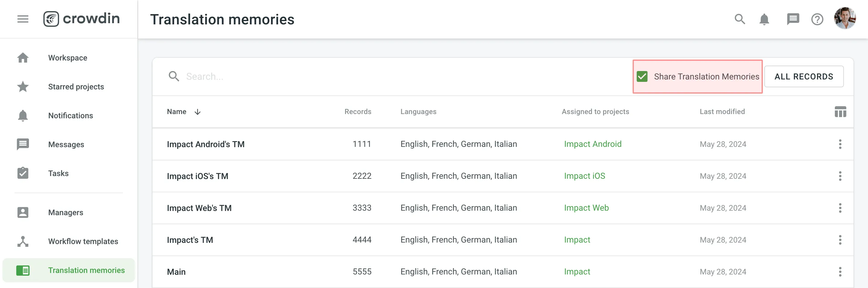This screenshot has height=288, width=868.
Task: Open options menu for Impact Android's TM
Action: click(840, 144)
